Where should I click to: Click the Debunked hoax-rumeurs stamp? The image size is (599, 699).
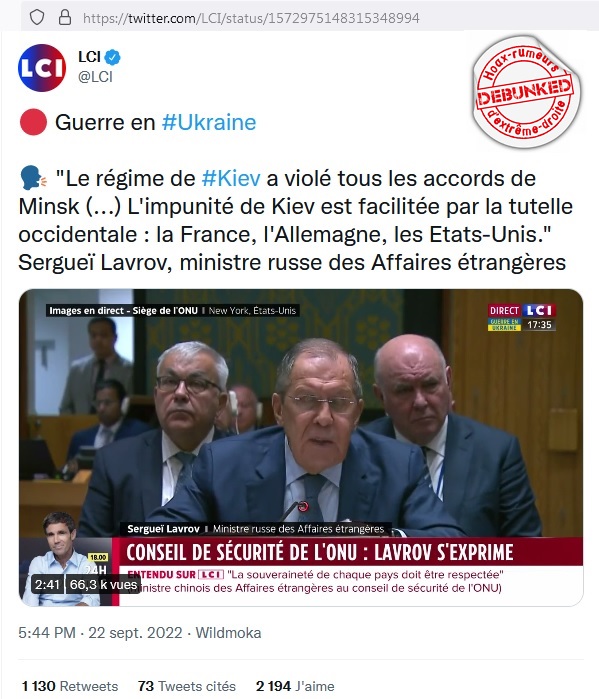526,91
